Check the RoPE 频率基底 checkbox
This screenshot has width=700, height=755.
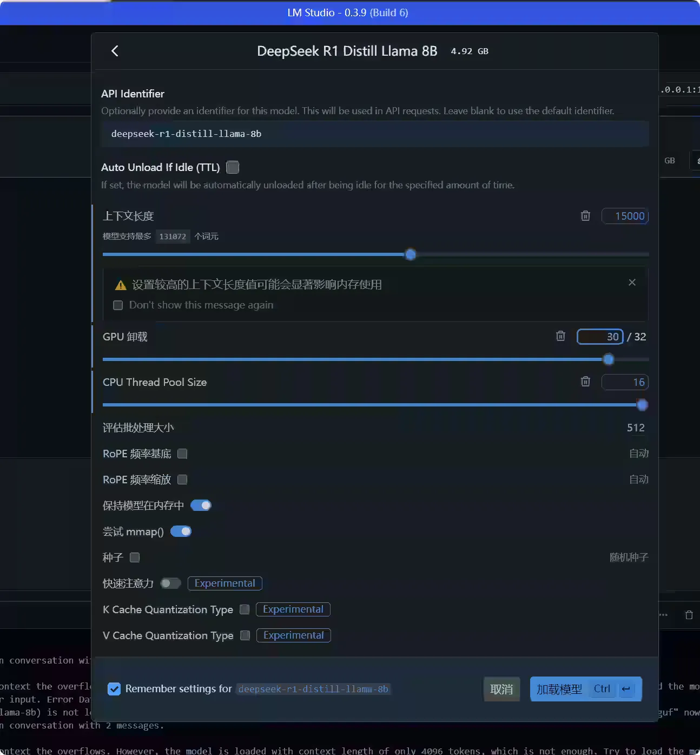(182, 454)
